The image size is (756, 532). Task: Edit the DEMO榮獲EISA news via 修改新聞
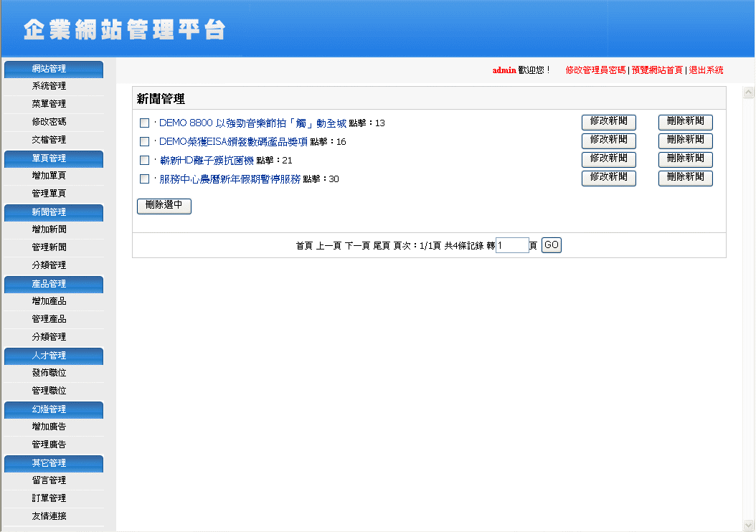click(x=608, y=141)
